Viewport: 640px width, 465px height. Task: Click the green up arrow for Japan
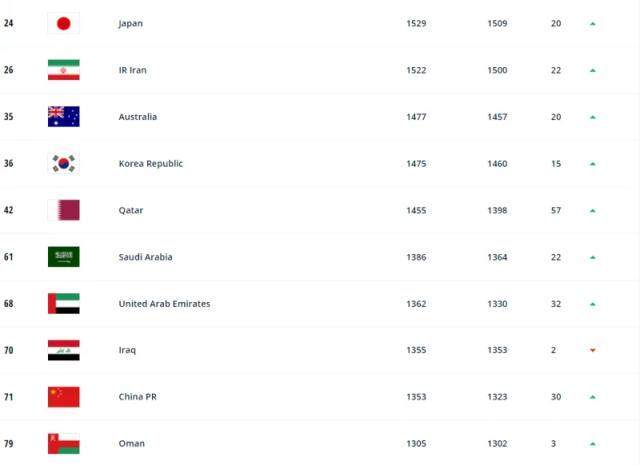pyautogui.click(x=593, y=24)
